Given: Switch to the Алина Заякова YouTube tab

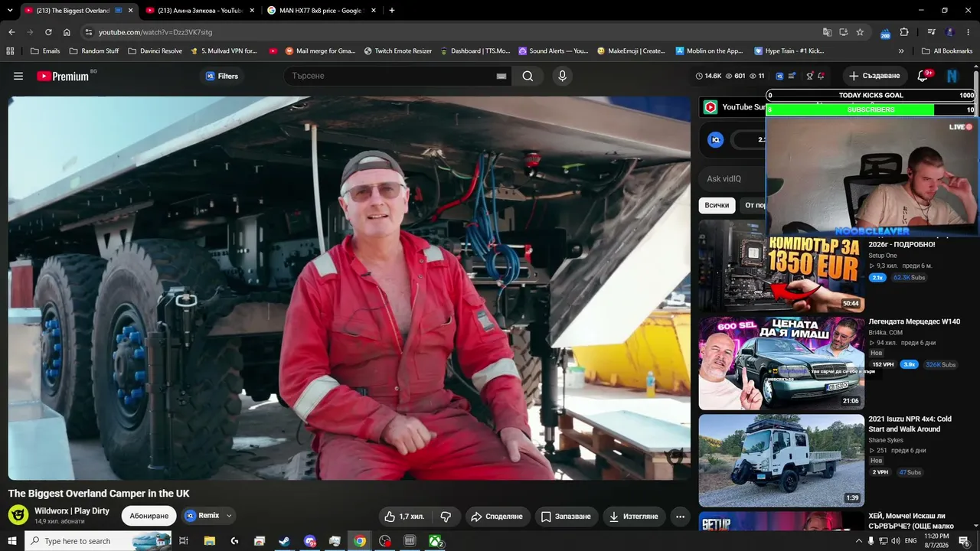Looking at the screenshot, I should 201,11.
